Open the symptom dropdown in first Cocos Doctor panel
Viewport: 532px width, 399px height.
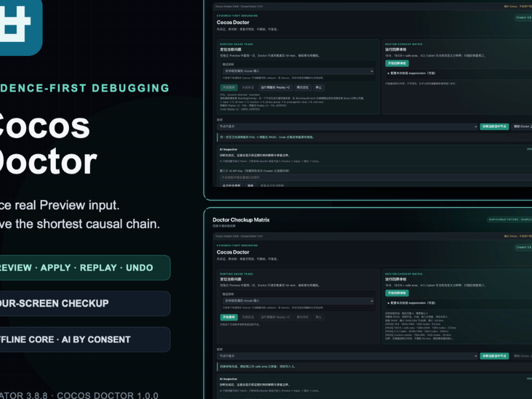(x=347, y=126)
